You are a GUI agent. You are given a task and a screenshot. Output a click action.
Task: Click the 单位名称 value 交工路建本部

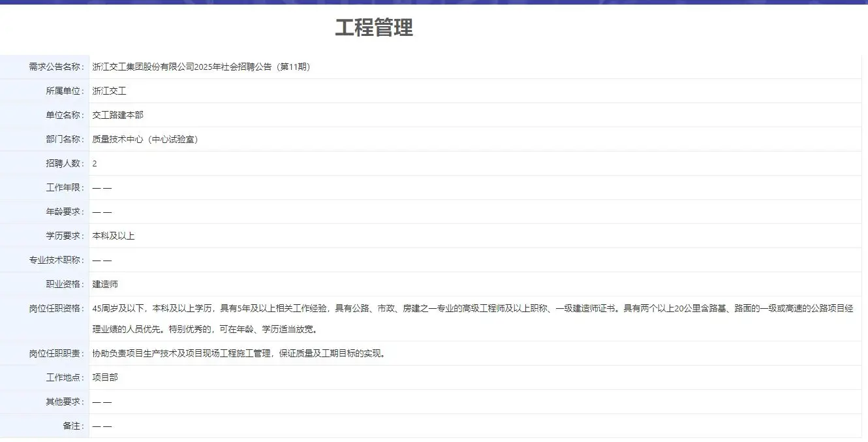tap(117, 115)
